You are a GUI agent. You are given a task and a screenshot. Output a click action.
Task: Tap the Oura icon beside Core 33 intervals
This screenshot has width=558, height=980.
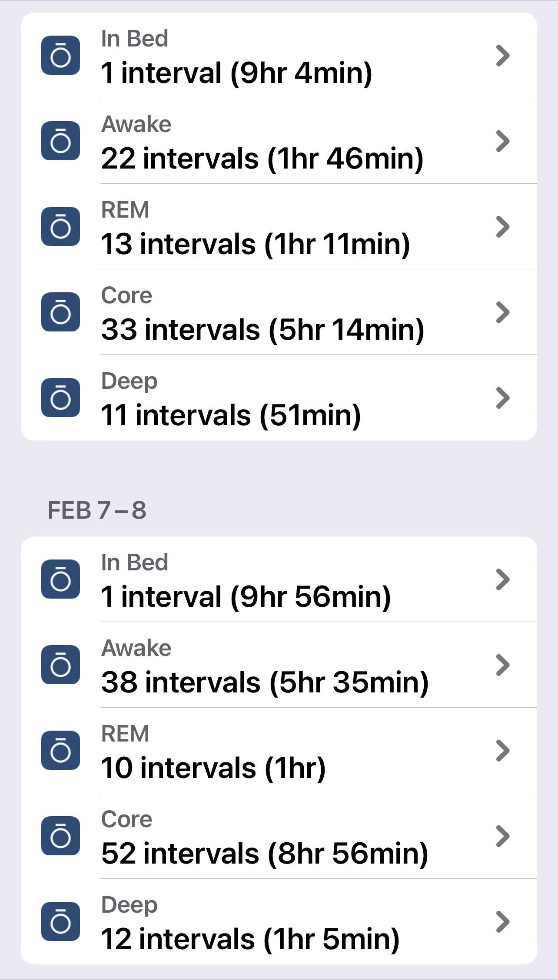point(60,312)
